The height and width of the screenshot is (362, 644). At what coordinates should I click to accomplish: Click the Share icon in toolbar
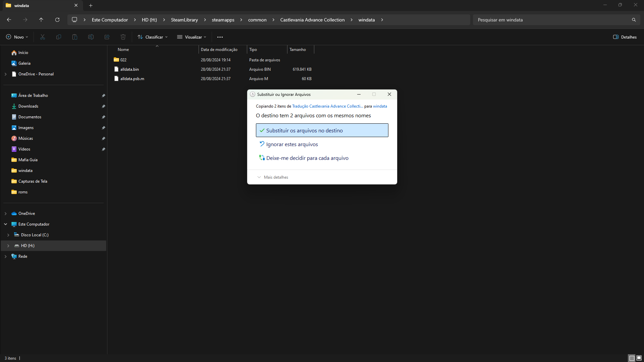pos(107,37)
